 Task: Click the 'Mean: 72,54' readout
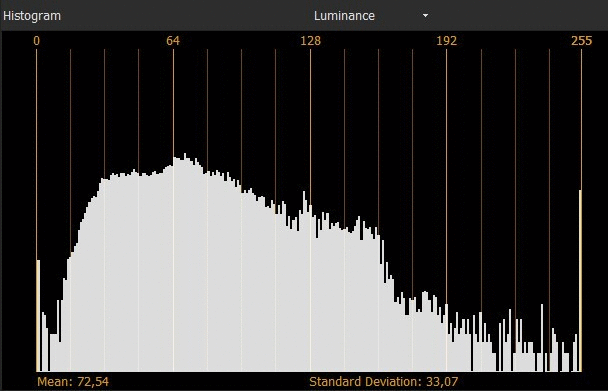[73, 382]
